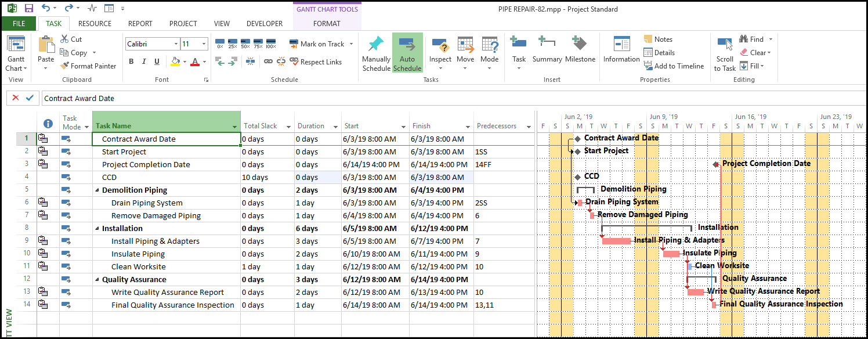Toggle bold font formatting
This screenshot has height=339, width=868.
[131, 62]
